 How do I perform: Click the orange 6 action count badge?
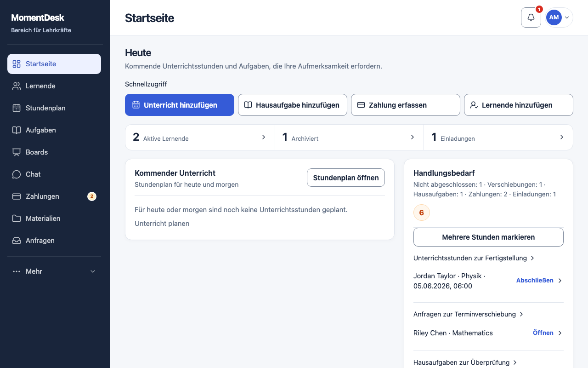pyautogui.click(x=422, y=213)
